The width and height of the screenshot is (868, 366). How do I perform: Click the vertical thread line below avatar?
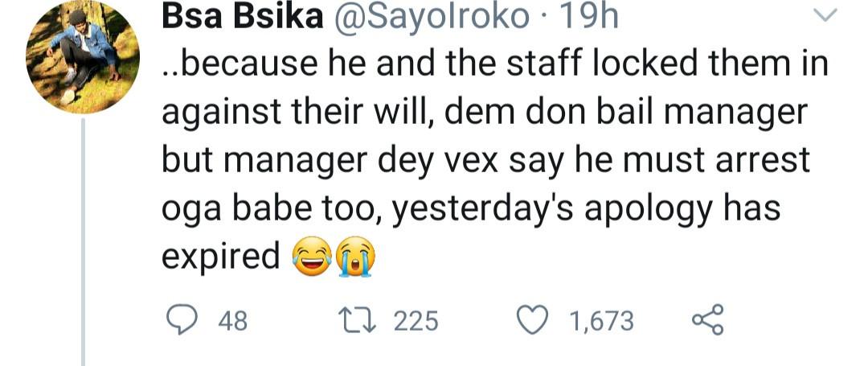click(x=84, y=241)
